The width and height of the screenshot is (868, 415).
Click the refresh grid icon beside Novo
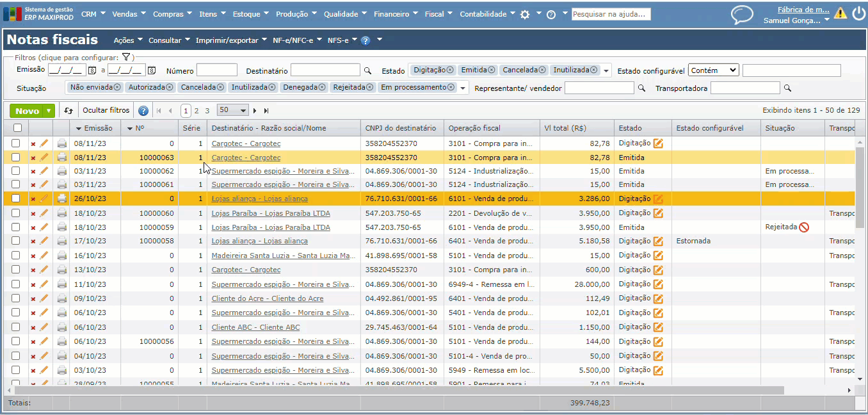tap(68, 111)
